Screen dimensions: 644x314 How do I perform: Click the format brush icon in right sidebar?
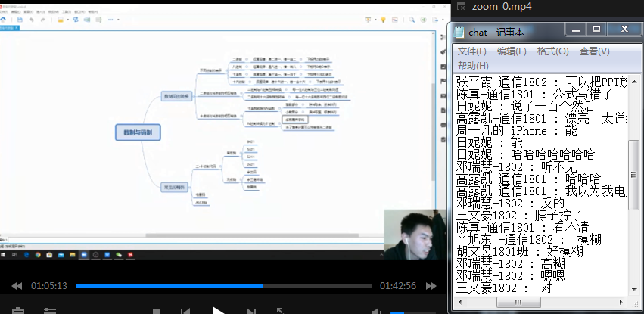(x=443, y=51)
